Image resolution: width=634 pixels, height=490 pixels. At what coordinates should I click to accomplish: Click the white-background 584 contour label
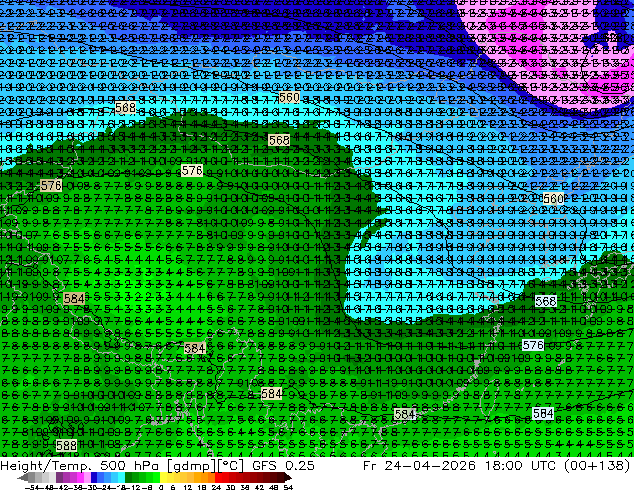pos(543,413)
